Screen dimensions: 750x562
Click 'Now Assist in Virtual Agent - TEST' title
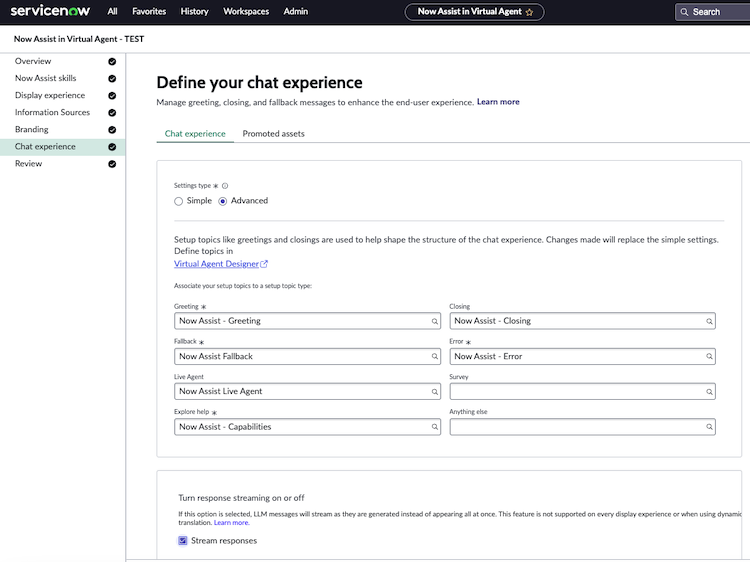coord(79,39)
